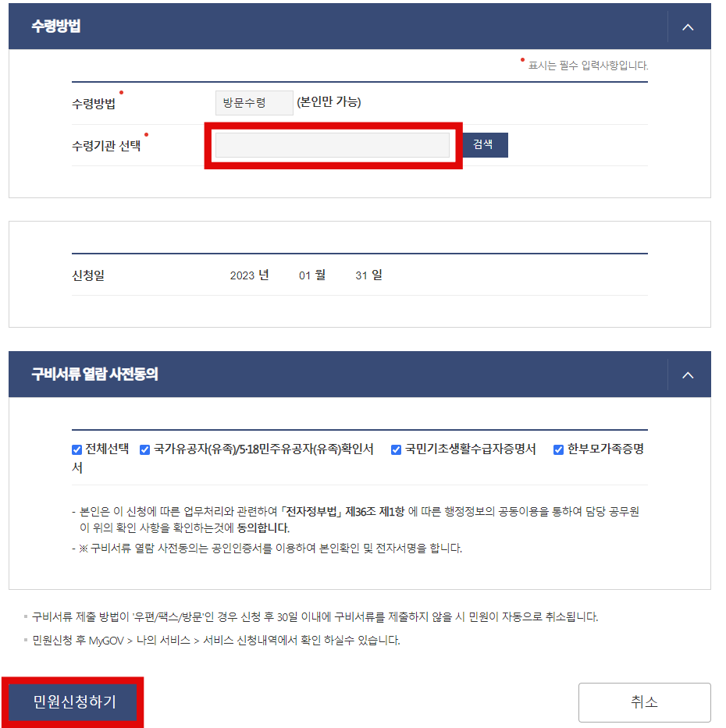Viewport: 726px width, 728px height.
Task: Submit with the 민원신청하기 button
Action: (x=74, y=701)
